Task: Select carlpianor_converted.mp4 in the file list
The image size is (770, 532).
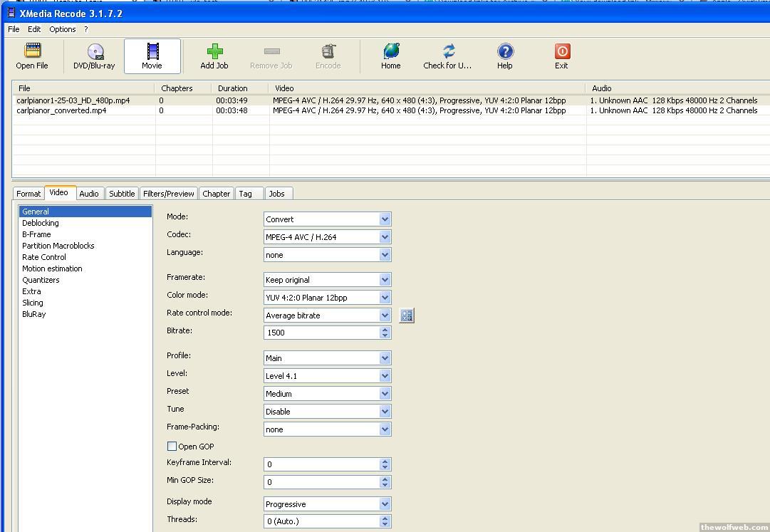Action: point(62,110)
